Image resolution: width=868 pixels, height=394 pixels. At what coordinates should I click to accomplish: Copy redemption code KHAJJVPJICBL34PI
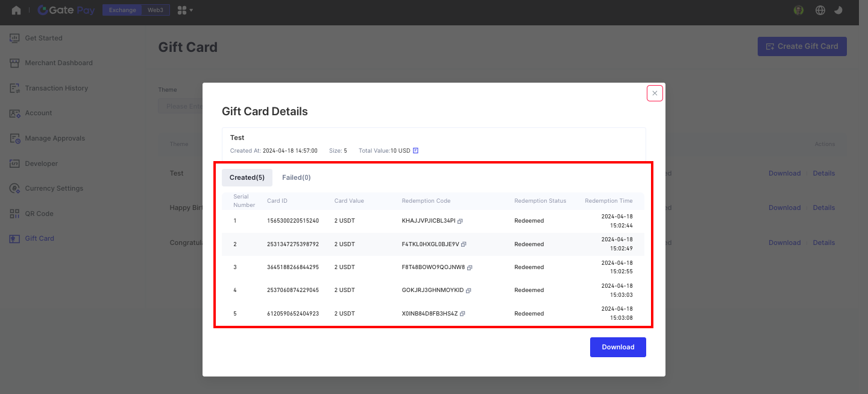tap(460, 221)
